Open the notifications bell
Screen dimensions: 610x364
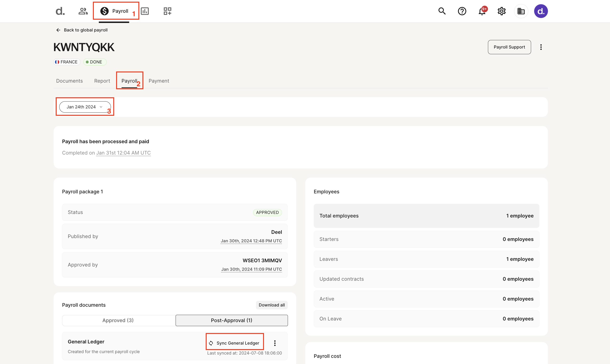(x=482, y=11)
